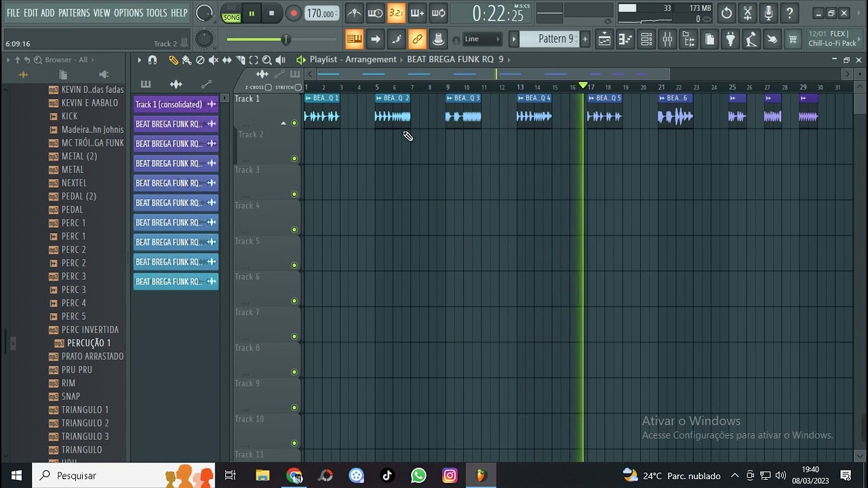Screen dimensions: 868x488
Task: Select the Draw pencil tool in playlist toolbar
Action: [x=174, y=60]
